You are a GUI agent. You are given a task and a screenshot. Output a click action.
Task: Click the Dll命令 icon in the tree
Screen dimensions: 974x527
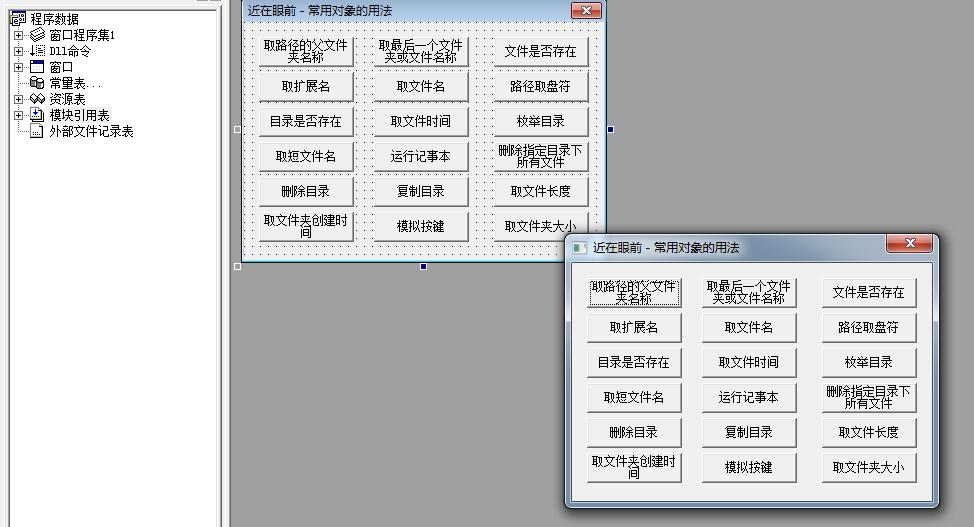tap(37, 51)
